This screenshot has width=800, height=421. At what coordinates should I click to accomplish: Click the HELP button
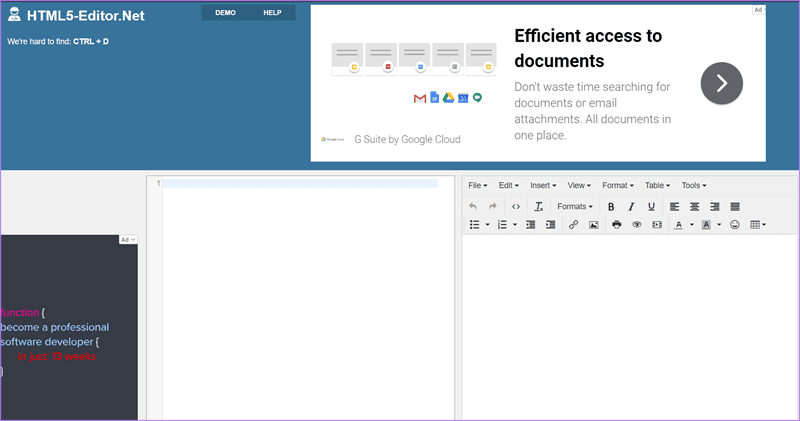point(272,13)
